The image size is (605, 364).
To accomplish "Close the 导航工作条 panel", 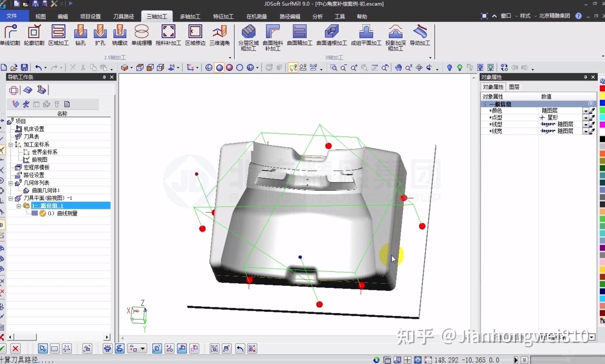I will click(x=112, y=77).
